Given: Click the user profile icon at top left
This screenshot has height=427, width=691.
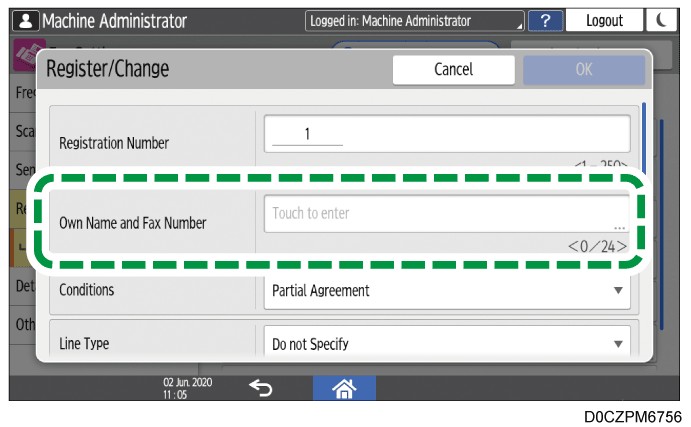Looking at the screenshot, I should pyautogui.click(x=24, y=20).
